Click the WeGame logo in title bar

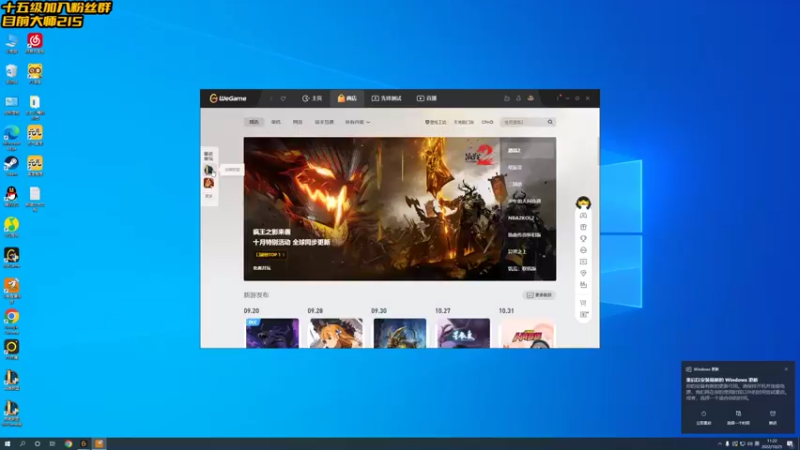pyautogui.click(x=228, y=98)
